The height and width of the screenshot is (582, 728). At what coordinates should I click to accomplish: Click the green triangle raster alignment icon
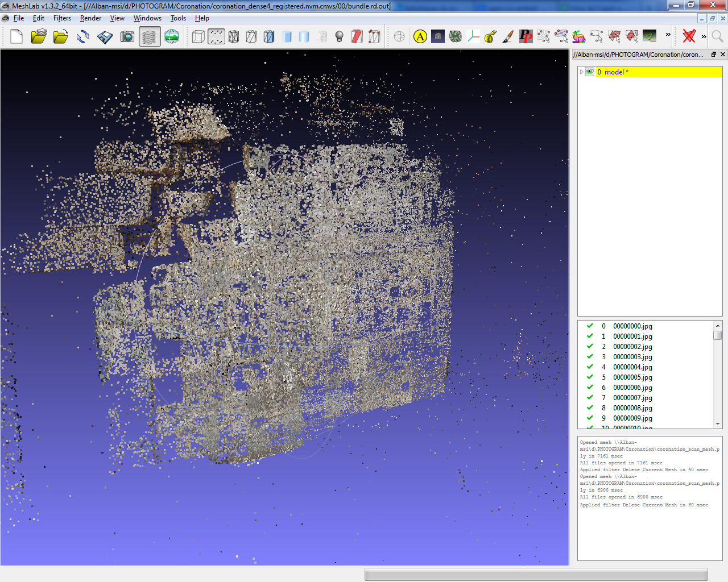pyautogui.click(x=650, y=37)
